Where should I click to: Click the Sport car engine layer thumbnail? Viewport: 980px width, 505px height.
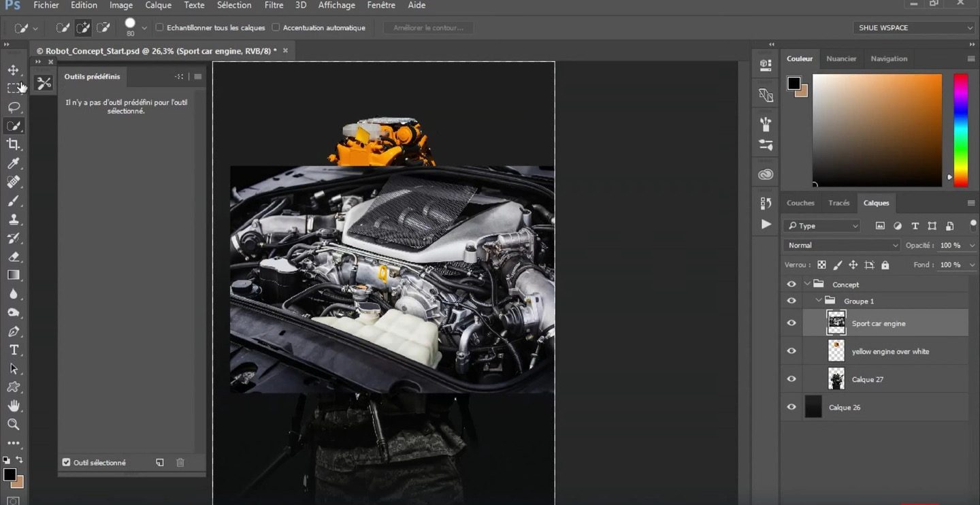(836, 323)
